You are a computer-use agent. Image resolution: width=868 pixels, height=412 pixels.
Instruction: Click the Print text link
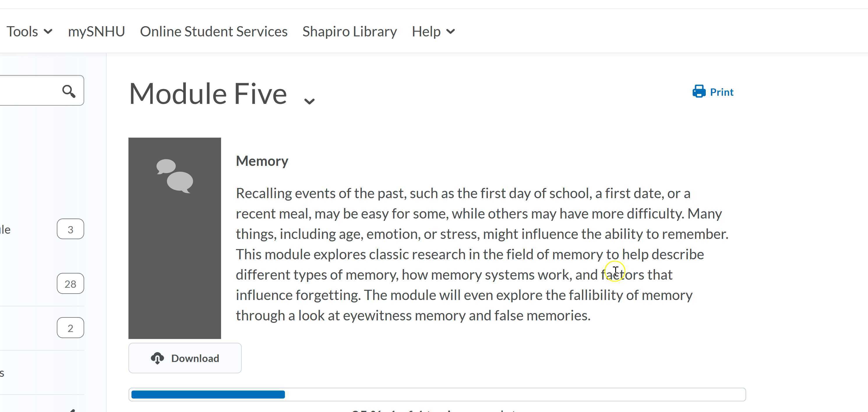pyautogui.click(x=721, y=92)
